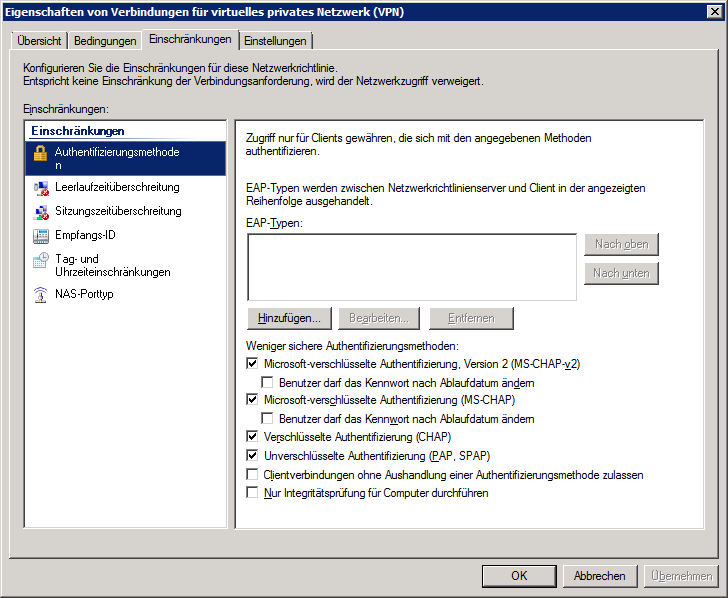Click the NAS-Porttyp antenna icon
728x598 pixels.
click(x=40, y=294)
